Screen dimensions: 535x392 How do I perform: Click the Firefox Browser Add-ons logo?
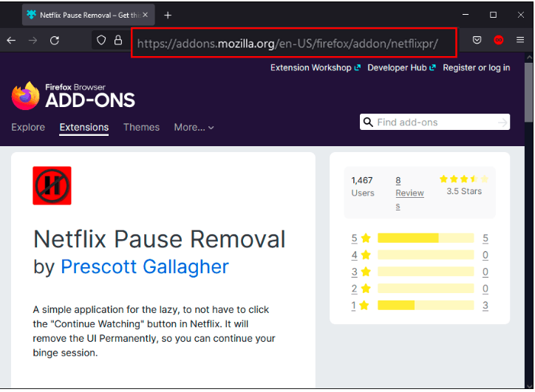click(x=73, y=96)
